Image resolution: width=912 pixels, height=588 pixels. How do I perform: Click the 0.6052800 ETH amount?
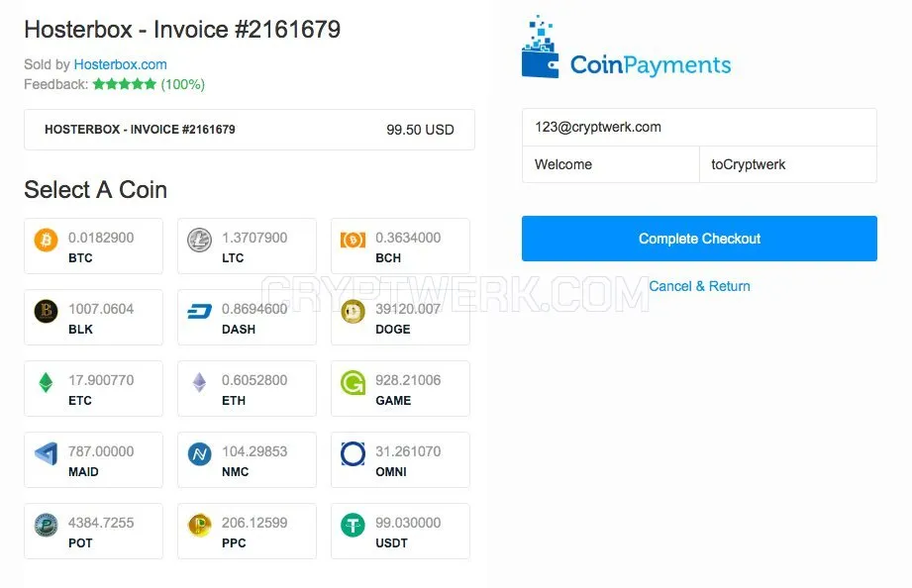pos(254,380)
